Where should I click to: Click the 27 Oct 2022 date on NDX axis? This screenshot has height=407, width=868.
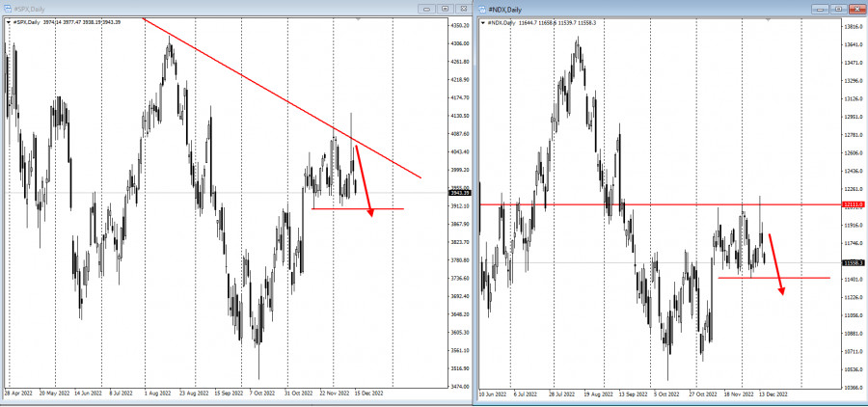click(x=701, y=394)
